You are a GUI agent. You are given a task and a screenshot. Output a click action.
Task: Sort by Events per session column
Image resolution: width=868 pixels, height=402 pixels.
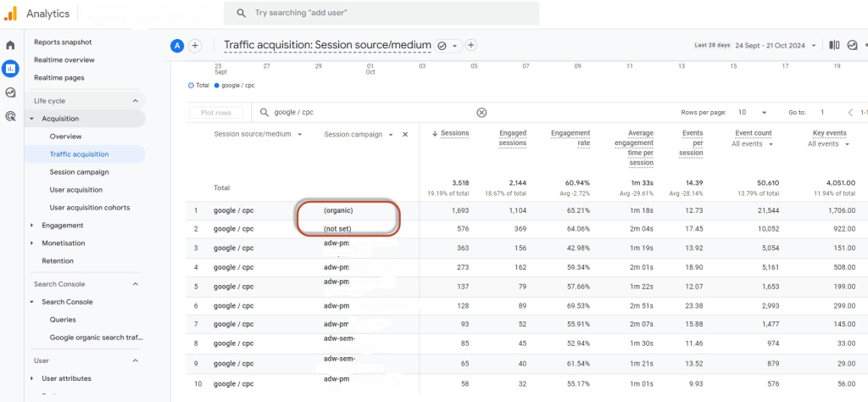pyautogui.click(x=693, y=142)
